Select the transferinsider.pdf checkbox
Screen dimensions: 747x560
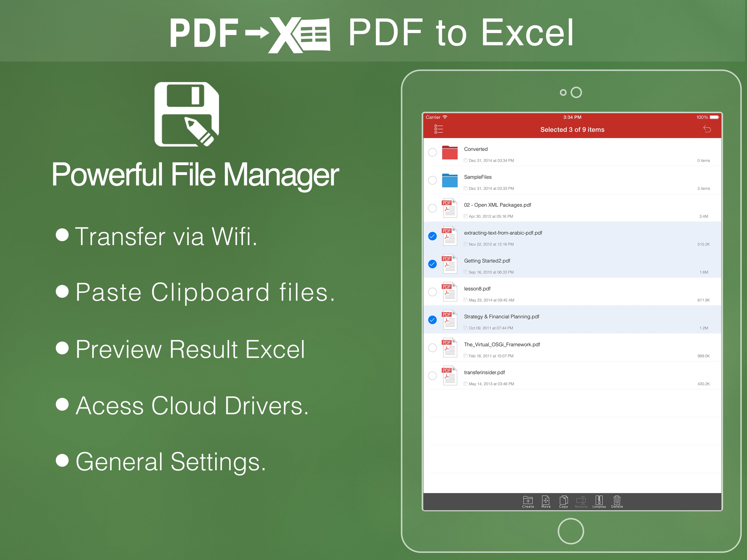[432, 376]
